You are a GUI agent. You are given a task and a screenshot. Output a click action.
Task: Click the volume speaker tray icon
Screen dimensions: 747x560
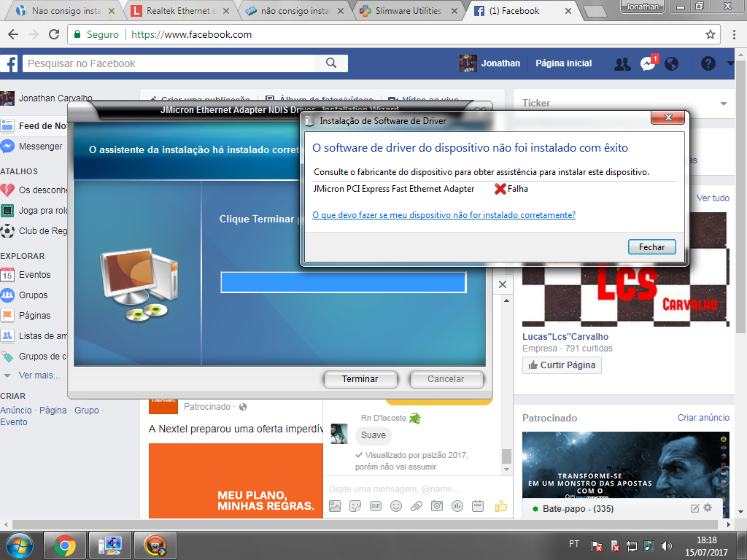coord(667,546)
